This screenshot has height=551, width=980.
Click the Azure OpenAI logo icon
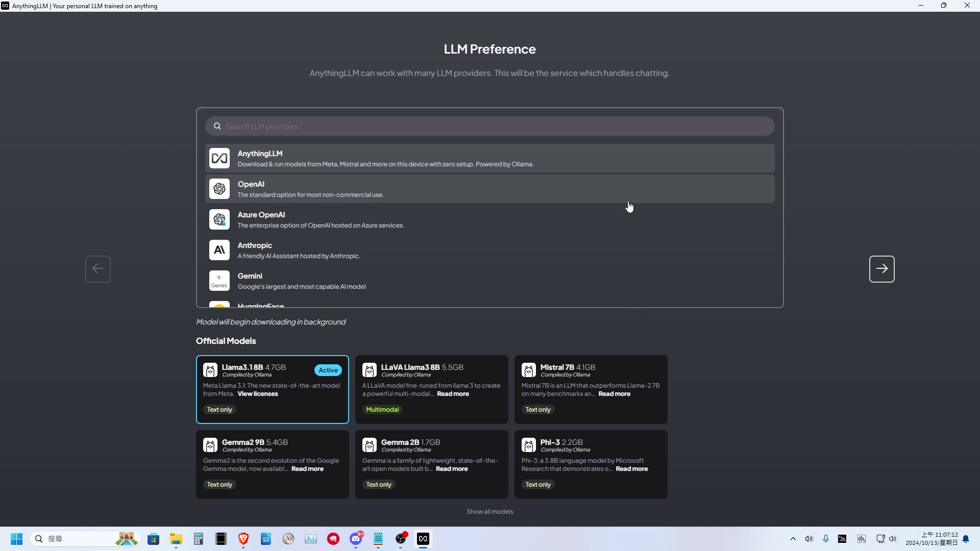(x=219, y=219)
